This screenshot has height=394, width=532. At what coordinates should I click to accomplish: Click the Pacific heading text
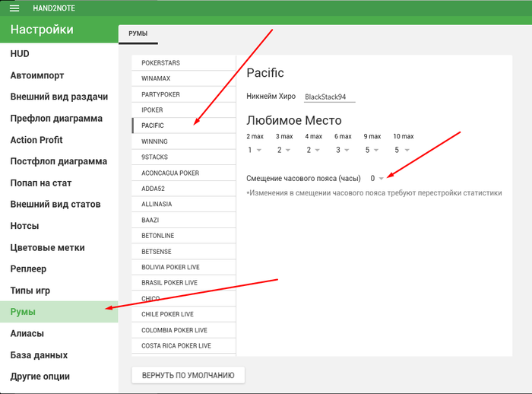(x=265, y=73)
